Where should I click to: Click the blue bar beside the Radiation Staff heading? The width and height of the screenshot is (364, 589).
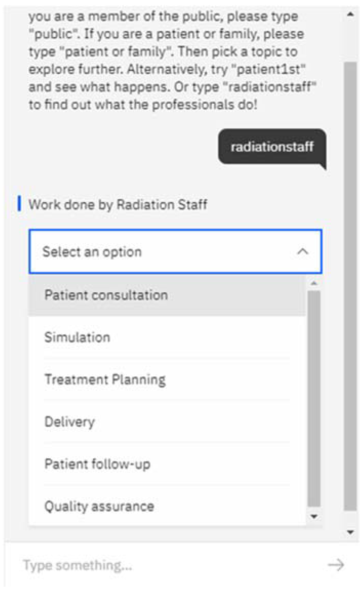point(19,203)
